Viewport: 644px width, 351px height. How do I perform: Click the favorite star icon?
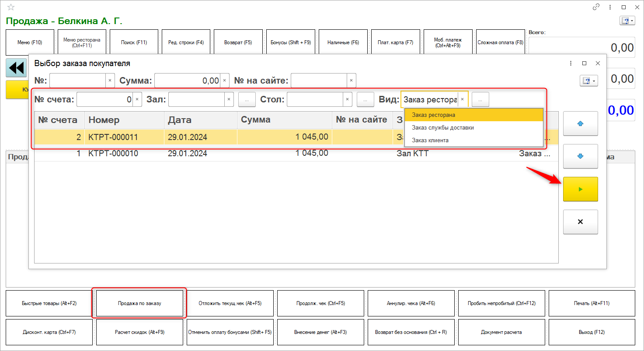click(11, 7)
